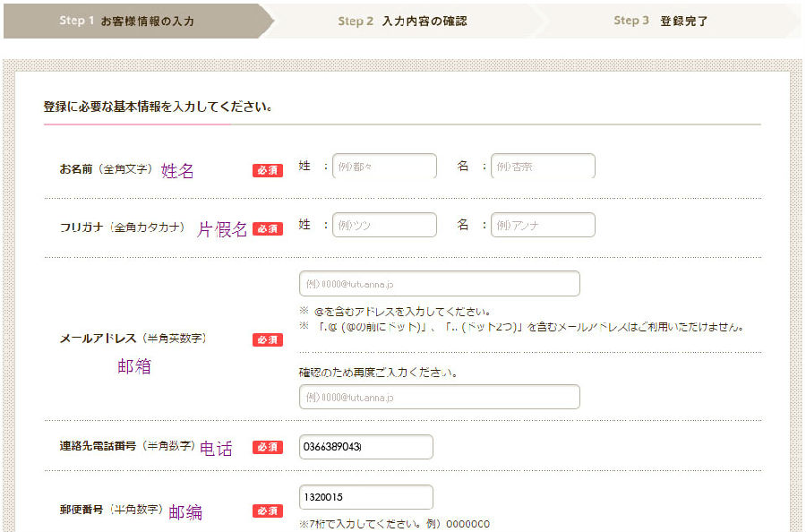Select the フリガナ 姓 katakana field
The width and height of the screenshot is (806, 532).
click(384, 226)
